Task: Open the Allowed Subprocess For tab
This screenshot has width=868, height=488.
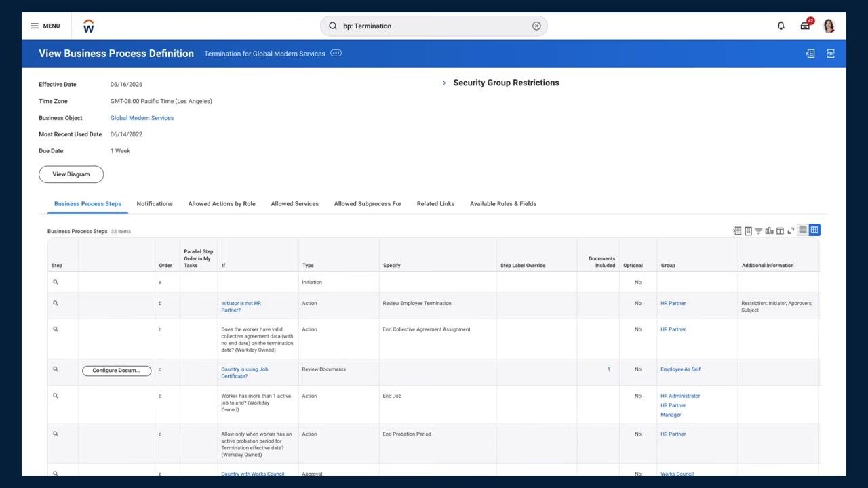Action: coord(368,203)
